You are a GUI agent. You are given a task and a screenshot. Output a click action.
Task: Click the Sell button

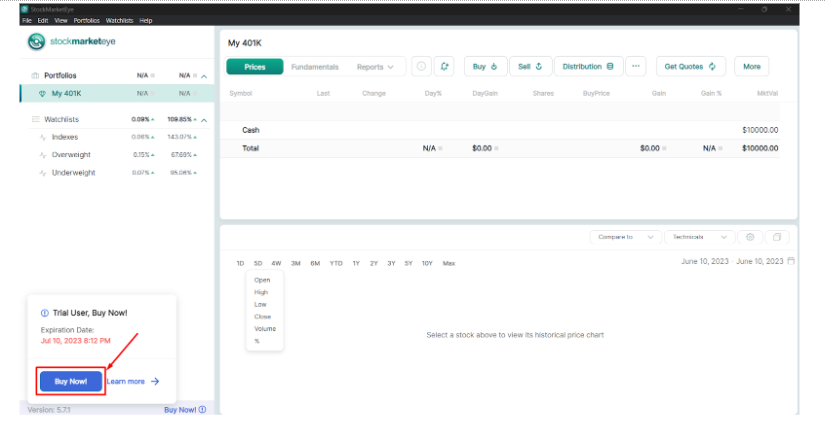(530, 66)
